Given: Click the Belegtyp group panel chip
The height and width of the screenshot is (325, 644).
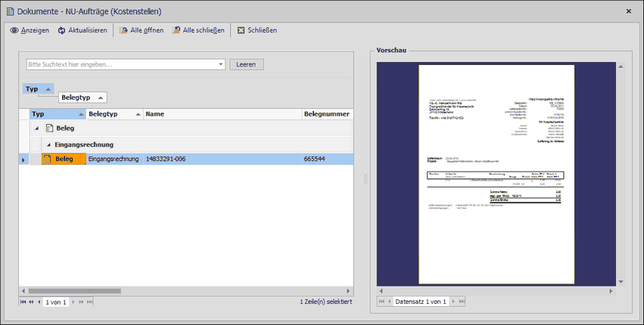Looking at the screenshot, I should (82, 97).
